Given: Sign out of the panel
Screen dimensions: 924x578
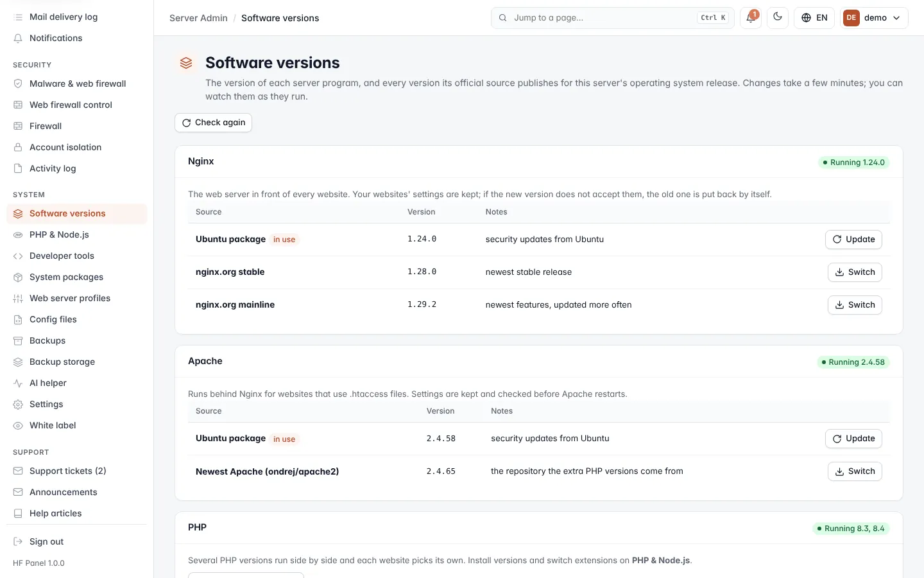Looking at the screenshot, I should 77,542.
